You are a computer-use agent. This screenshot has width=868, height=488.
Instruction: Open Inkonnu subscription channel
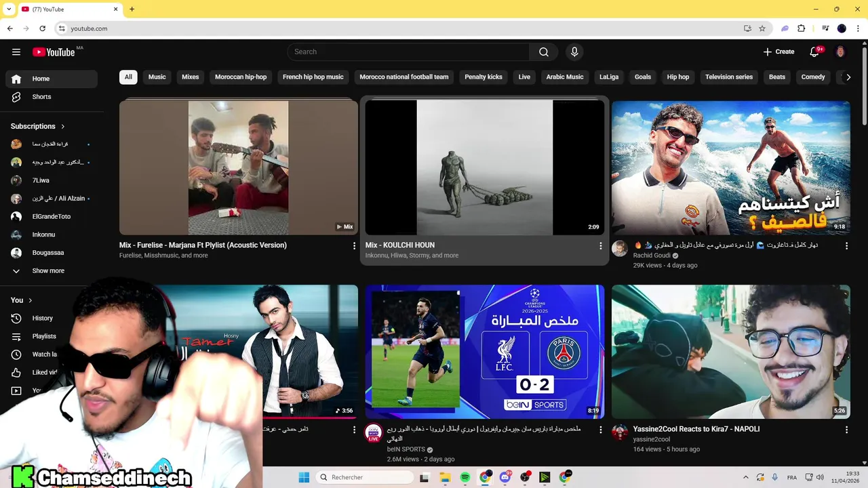[x=52, y=235]
